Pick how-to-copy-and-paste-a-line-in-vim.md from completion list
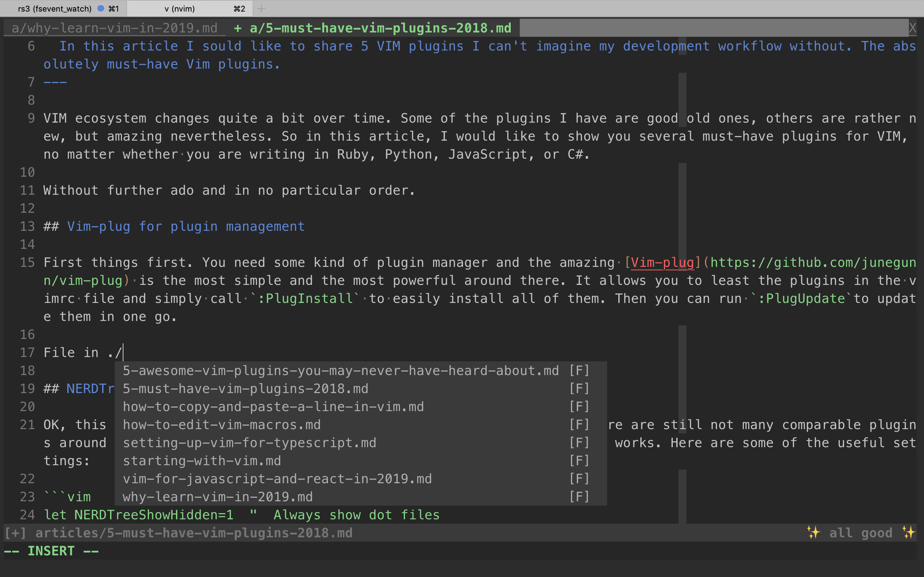 tap(273, 406)
